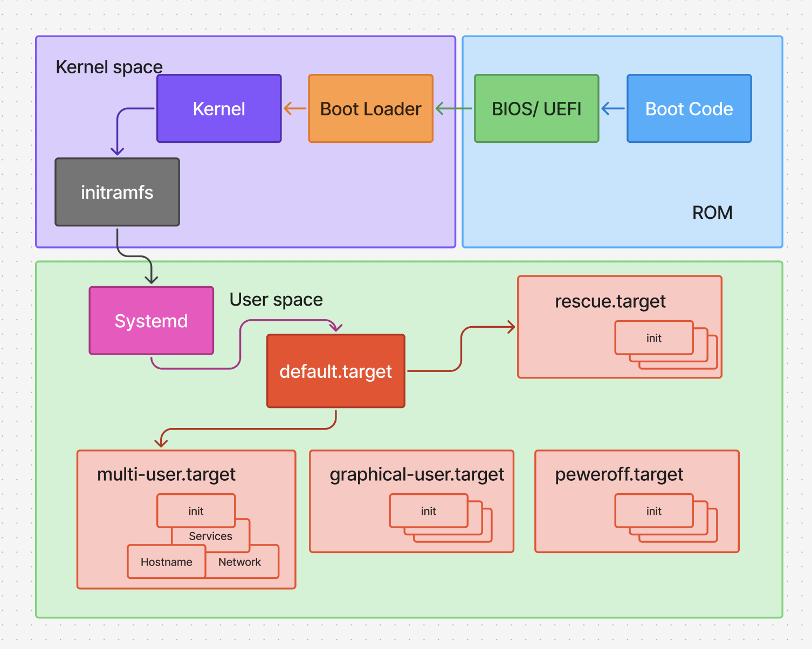This screenshot has width=812, height=649.
Task: Select the BIOS/UEFI block
Action: tap(536, 108)
